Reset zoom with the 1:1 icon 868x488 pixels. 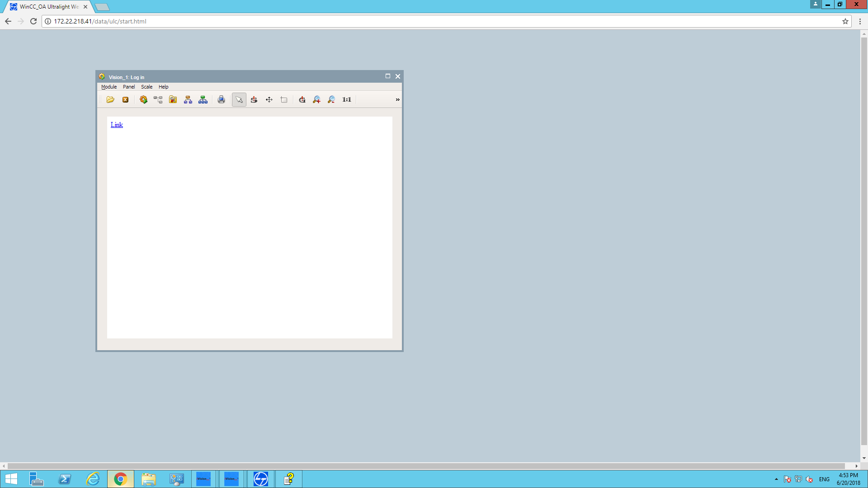coord(347,99)
